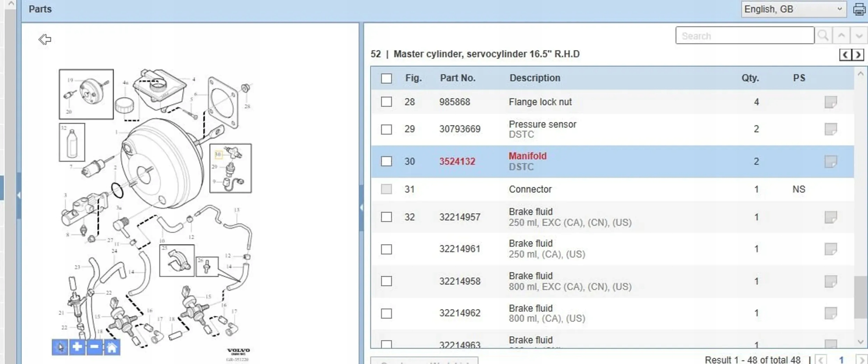Open the note icon for Flange lock nut
The image size is (868, 364).
831,102
